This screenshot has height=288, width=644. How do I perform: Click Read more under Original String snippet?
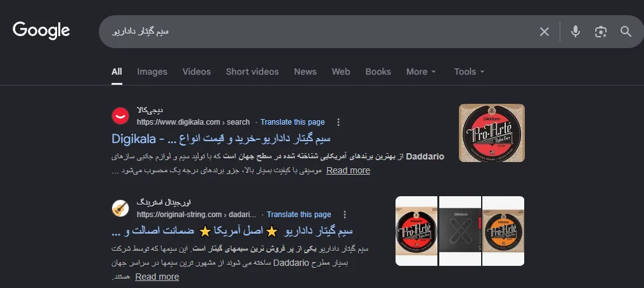pos(157,277)
